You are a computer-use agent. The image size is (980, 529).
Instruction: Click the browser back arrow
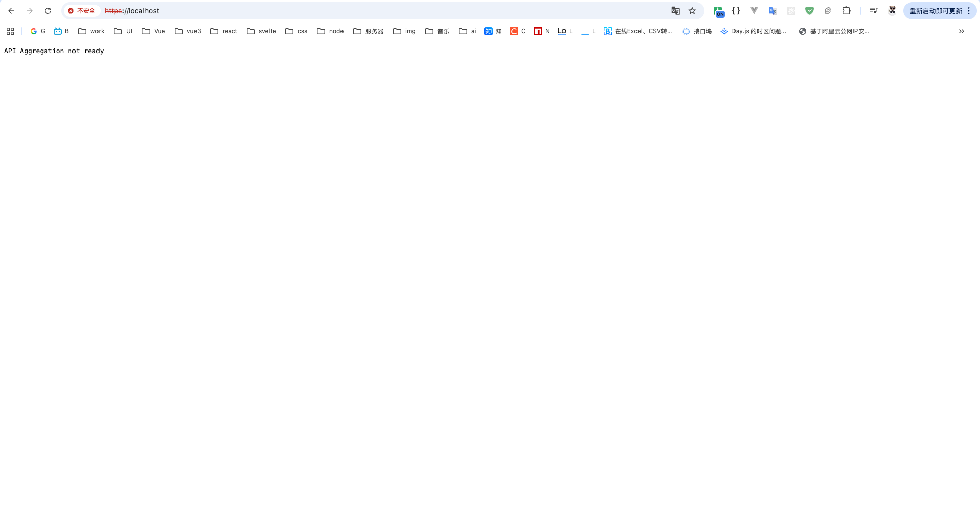(11, 11)
